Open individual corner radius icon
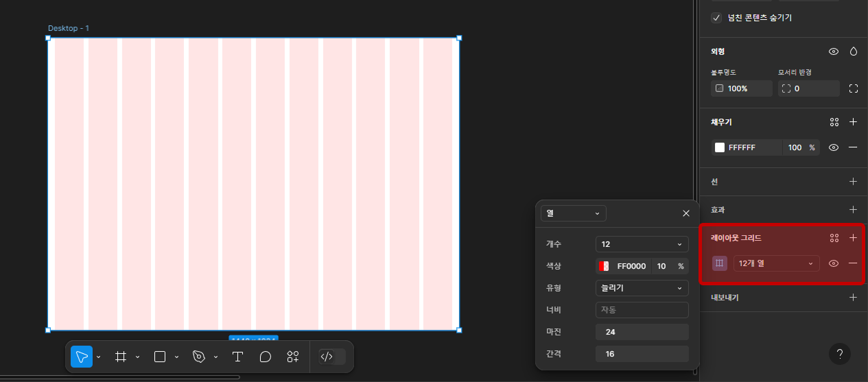868x382 pixels. click(x=854, y=88)
